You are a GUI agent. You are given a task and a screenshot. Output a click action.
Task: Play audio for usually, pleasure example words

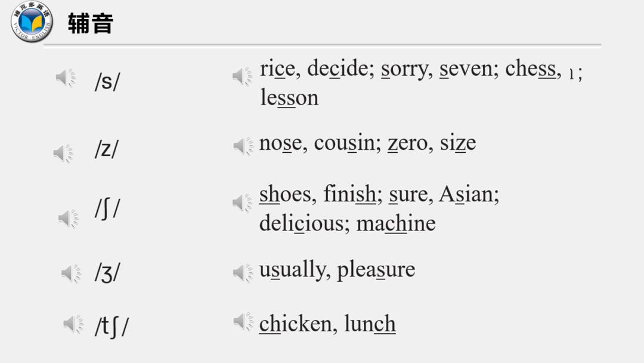click(243, 272)
